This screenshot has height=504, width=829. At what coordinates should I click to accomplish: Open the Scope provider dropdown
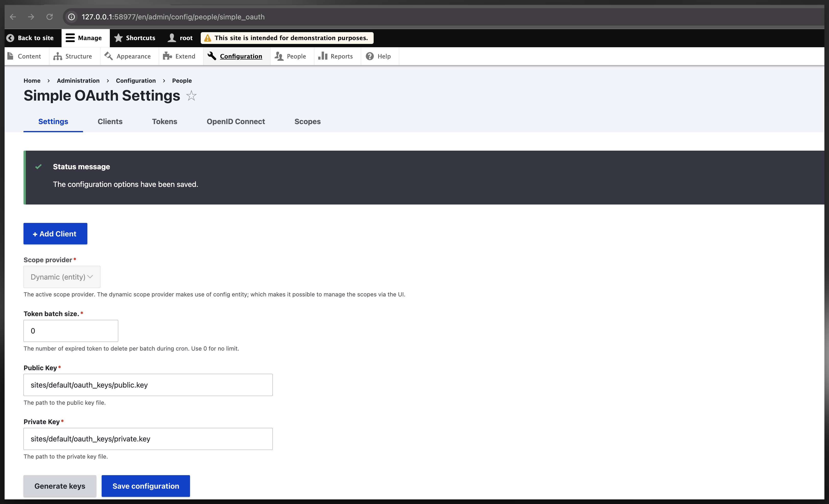(x=62, y=277)
